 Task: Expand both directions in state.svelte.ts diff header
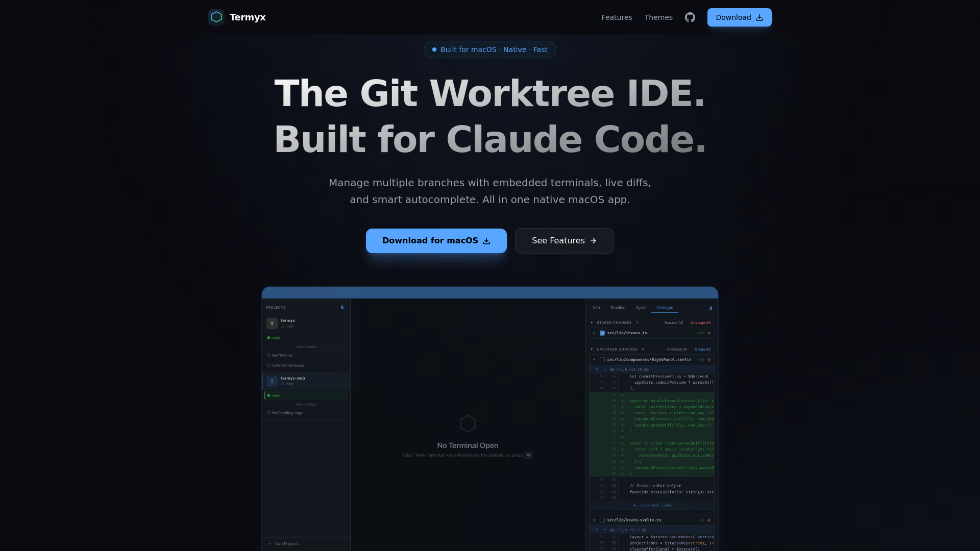pos(605,530)
